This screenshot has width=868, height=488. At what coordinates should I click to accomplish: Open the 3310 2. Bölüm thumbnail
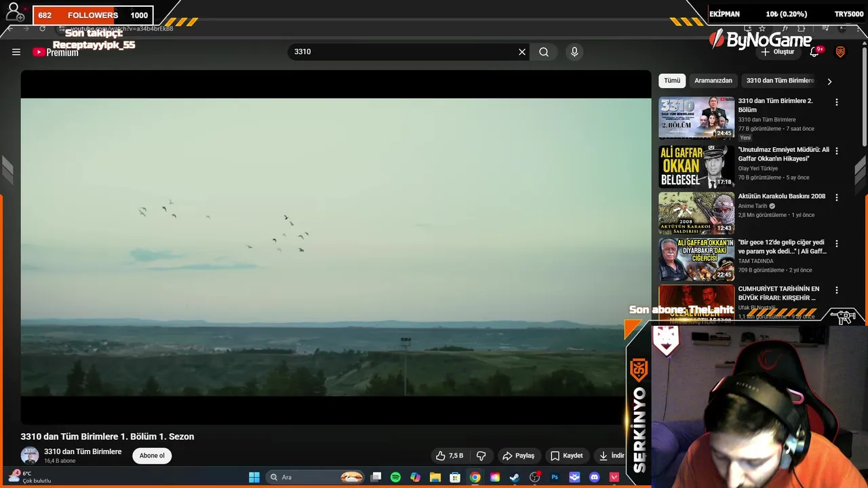point(696,118)
